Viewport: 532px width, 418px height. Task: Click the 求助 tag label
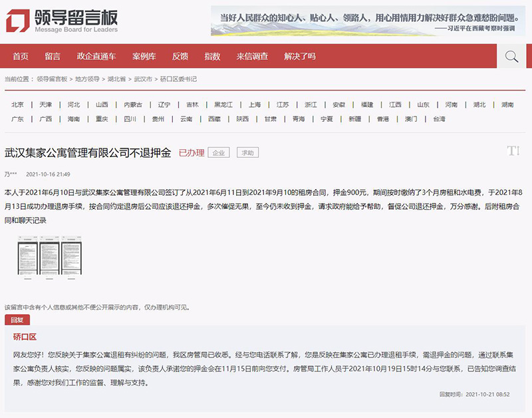(x=248, y=152)
